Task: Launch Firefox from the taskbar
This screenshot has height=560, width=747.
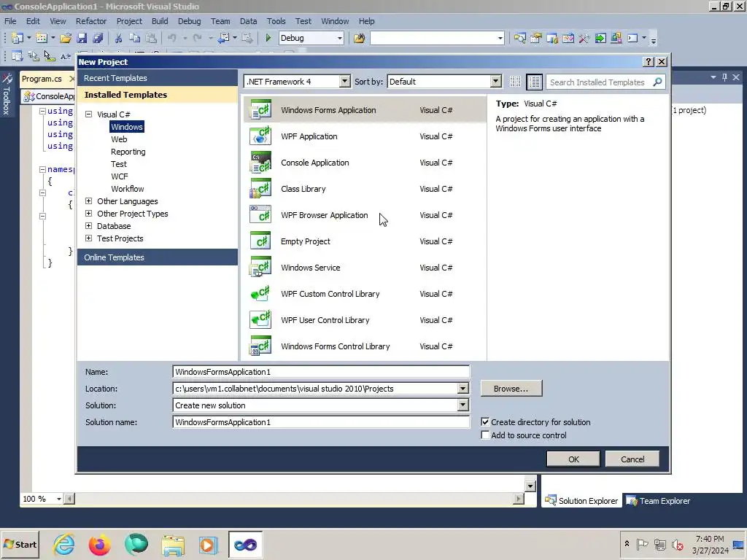Action: point(99,544)
